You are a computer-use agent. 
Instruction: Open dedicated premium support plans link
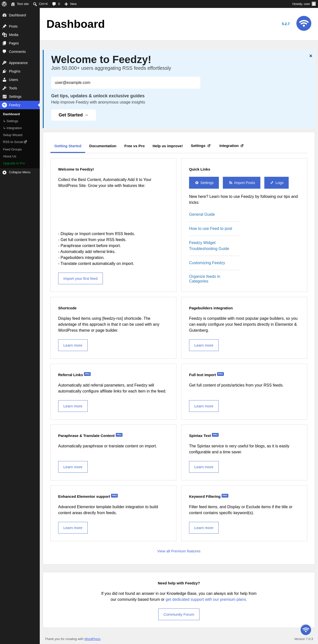coord(206,600)
